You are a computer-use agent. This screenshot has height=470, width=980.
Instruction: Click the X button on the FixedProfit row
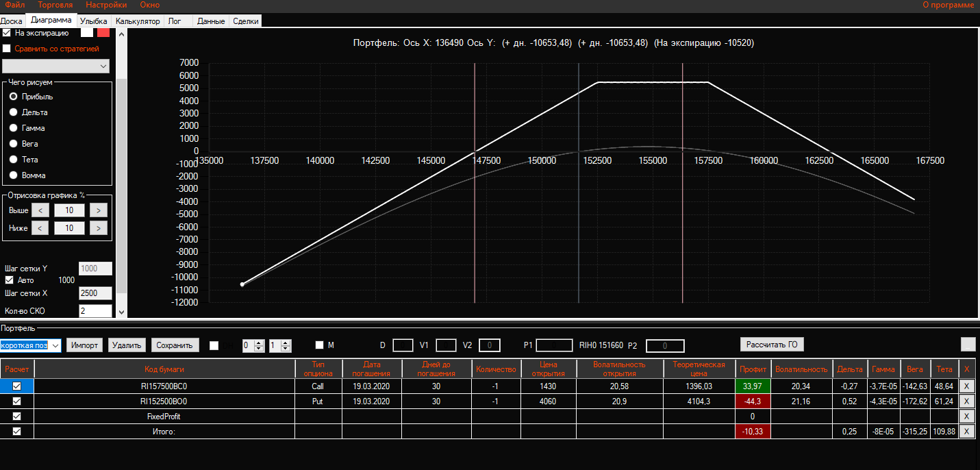pos(967,417)
